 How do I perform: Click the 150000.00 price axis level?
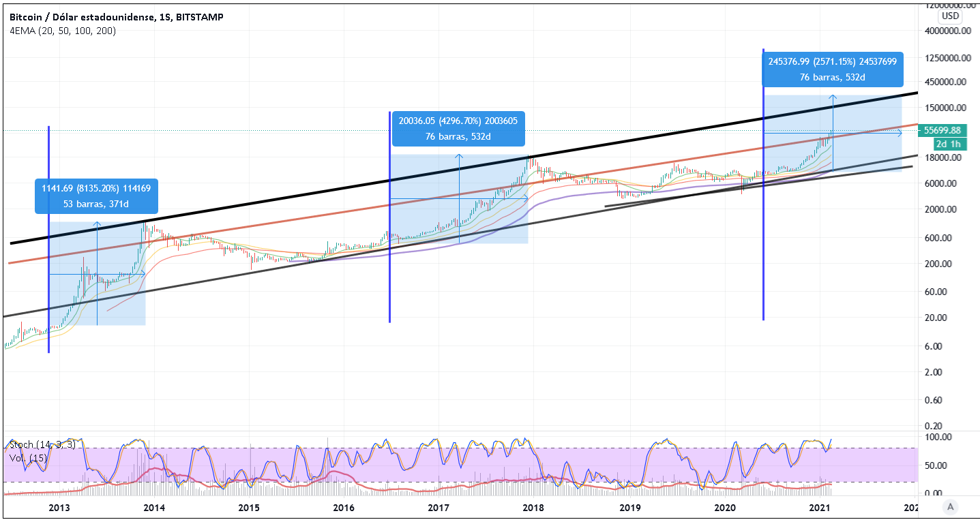947,108
